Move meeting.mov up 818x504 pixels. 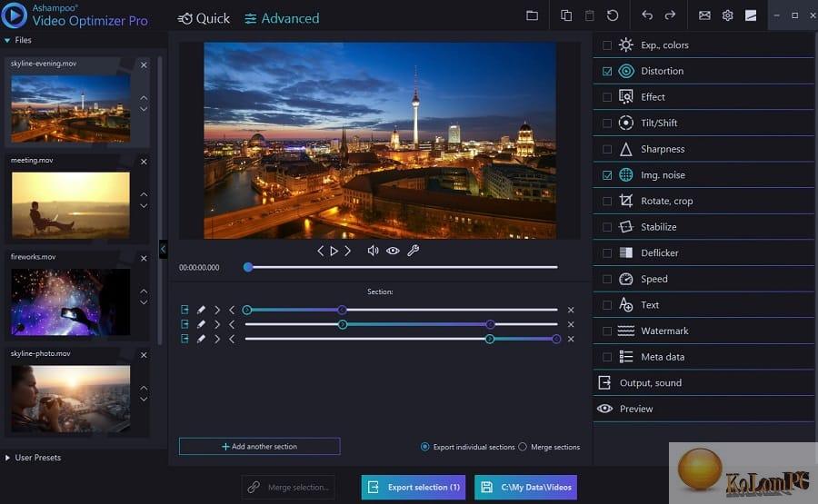click(144, 194)
